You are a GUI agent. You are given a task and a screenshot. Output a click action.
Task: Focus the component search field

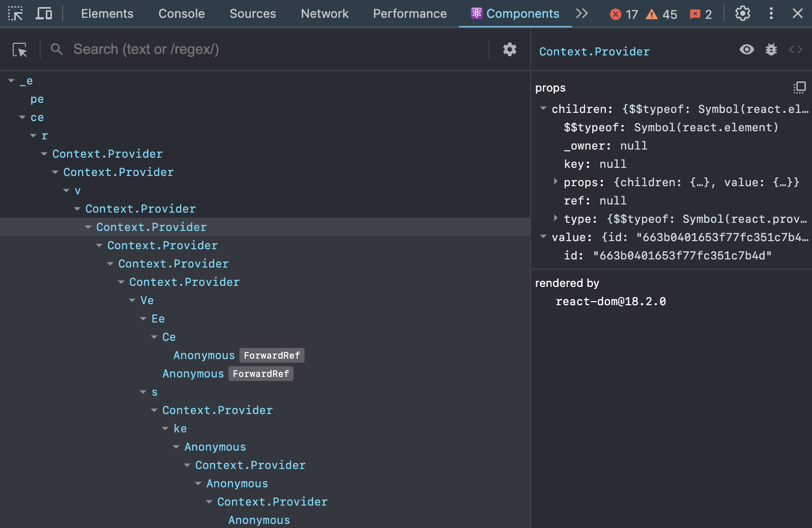(x=277, y=49)
